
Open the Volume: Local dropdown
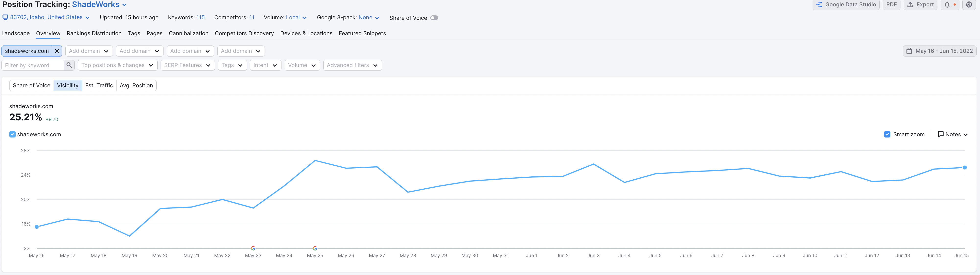coord(296,18)
